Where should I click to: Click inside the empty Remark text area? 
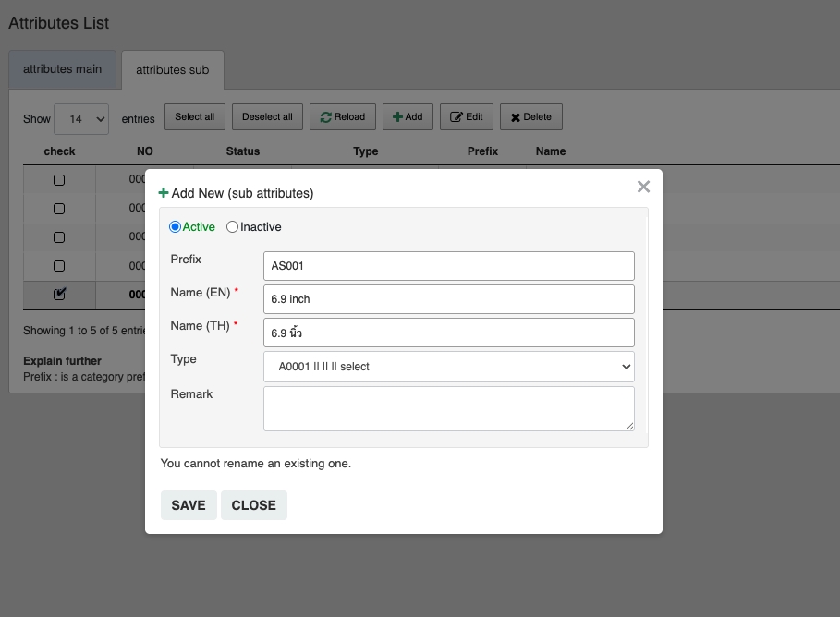click(448, 408)
